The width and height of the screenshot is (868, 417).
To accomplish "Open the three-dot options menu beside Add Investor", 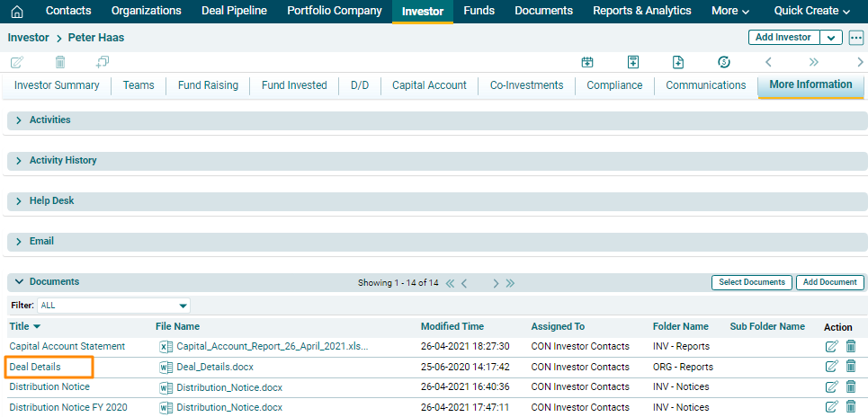I will [855, 38].
